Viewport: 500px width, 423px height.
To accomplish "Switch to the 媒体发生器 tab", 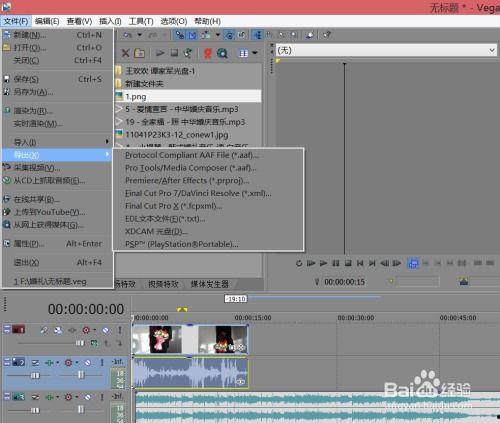I will pyautogui.click(x=210, y=284).
